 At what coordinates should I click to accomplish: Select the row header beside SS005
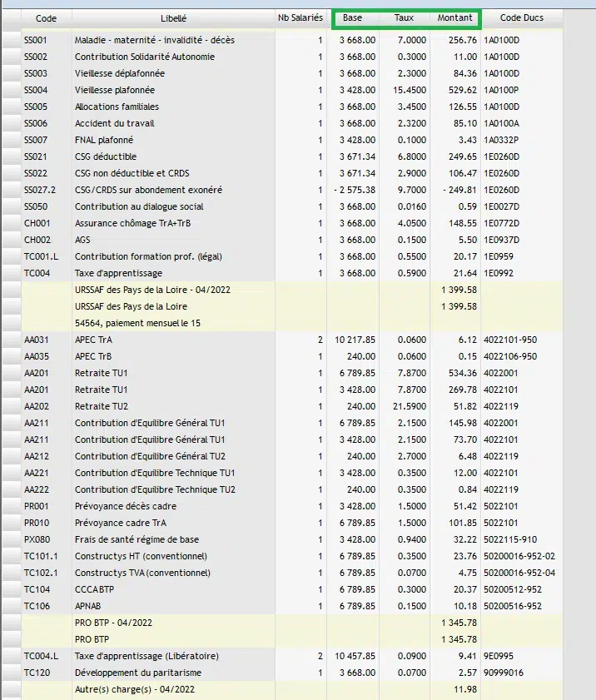(10, 107)
